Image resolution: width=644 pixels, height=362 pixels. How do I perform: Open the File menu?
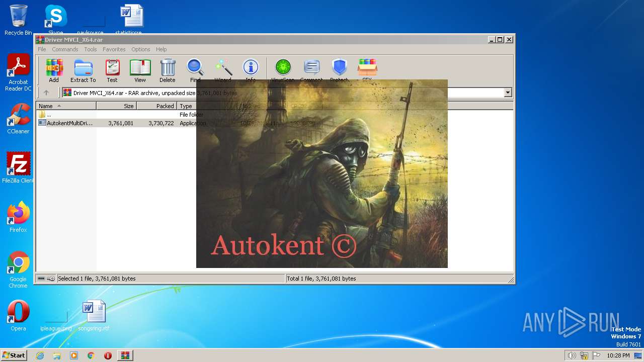click(42, 49)
